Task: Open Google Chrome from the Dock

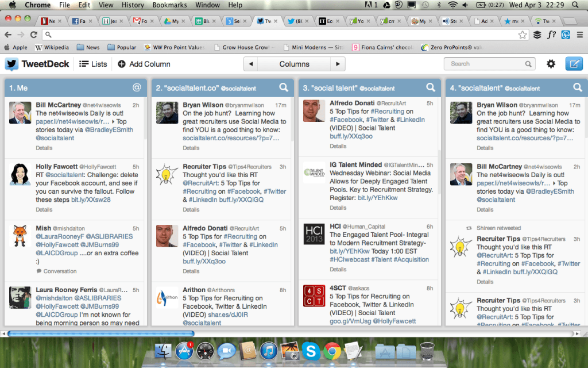Action: [332, 351]
